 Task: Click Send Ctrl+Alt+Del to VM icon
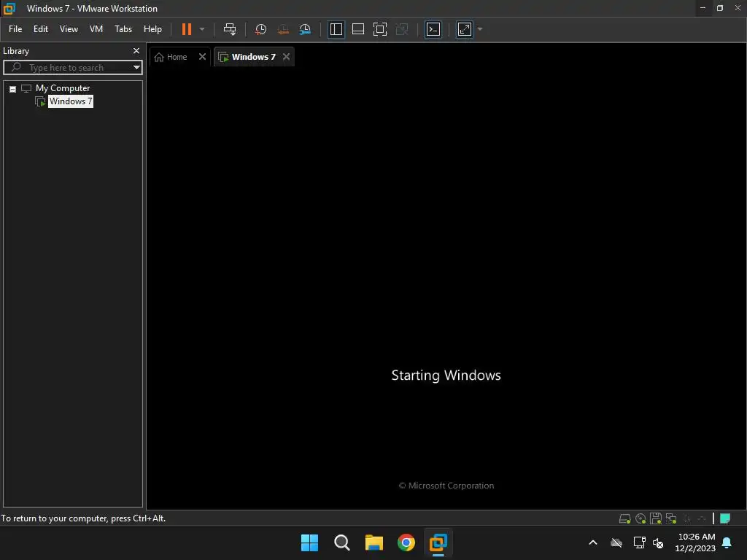[230, 29]
